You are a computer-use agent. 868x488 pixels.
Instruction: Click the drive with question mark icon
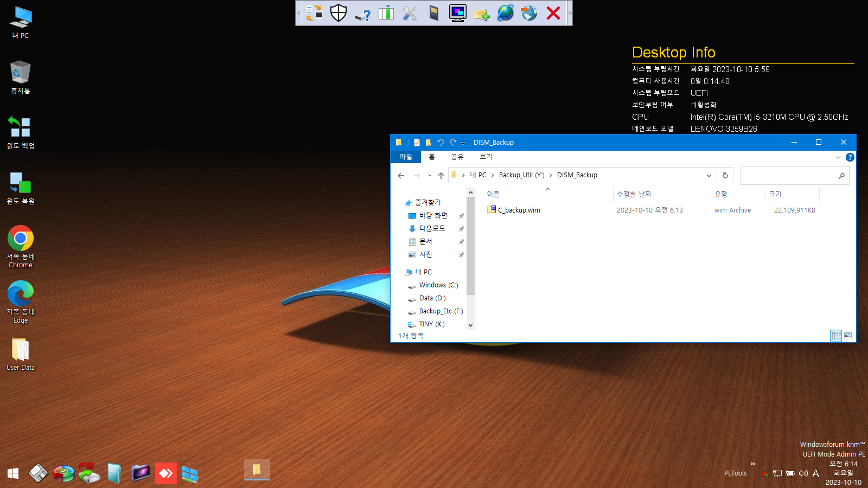point(362,14)
